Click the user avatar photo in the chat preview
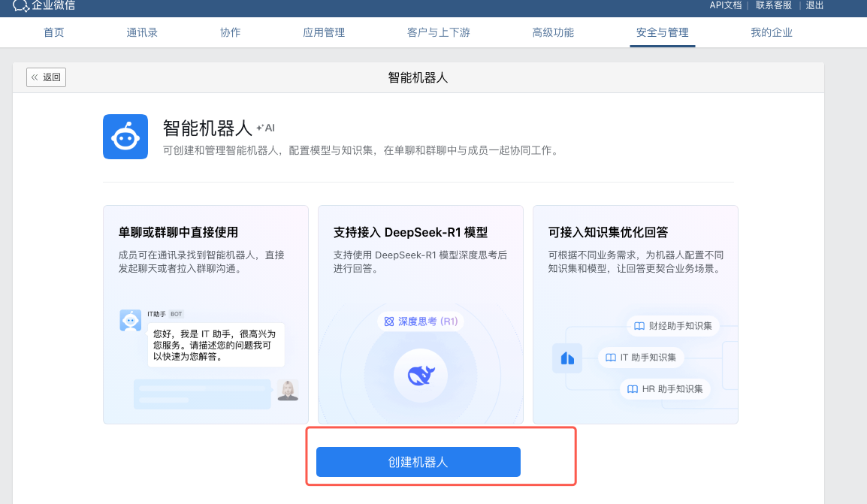This screenshot has width=867, height=504. (288, 390)
